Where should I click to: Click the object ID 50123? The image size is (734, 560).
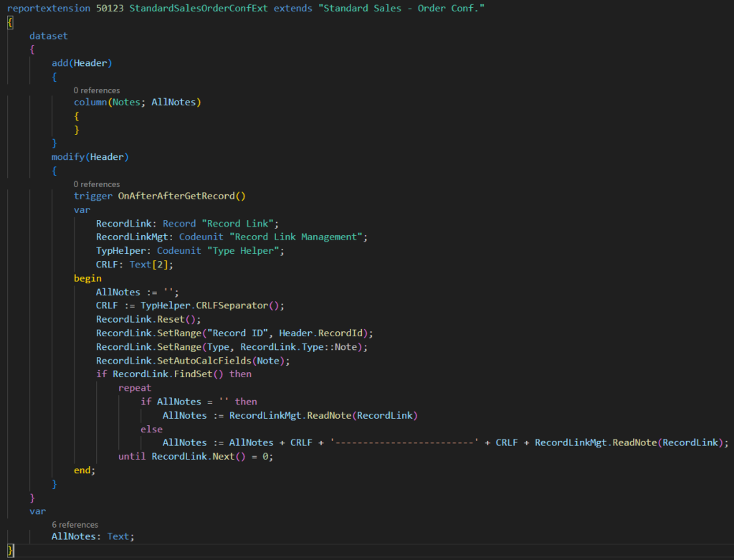tap(109, 7)
